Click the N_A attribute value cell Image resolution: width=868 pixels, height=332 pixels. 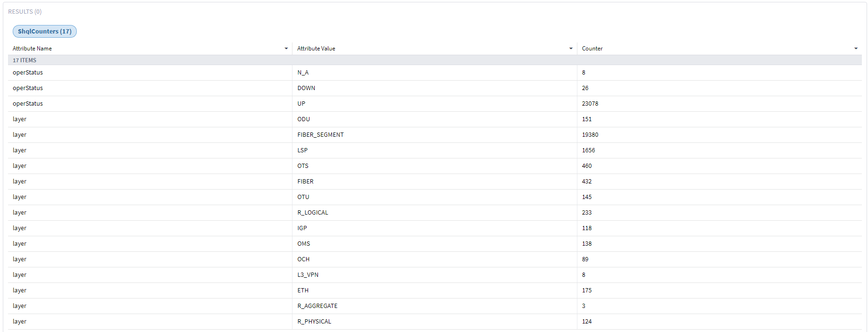[x=303, y=73]
